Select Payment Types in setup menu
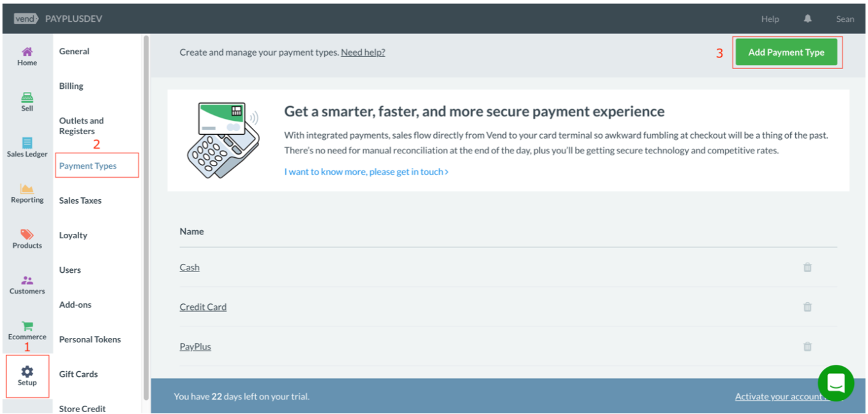 pyautogui.click(x=88, y=166)
